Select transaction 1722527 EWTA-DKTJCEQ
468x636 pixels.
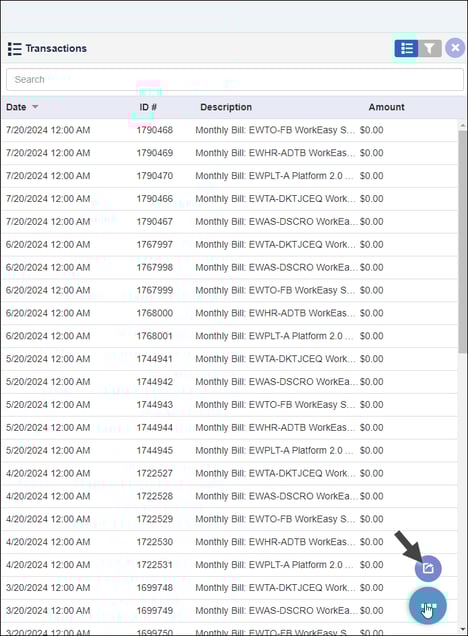pos(229,473)
